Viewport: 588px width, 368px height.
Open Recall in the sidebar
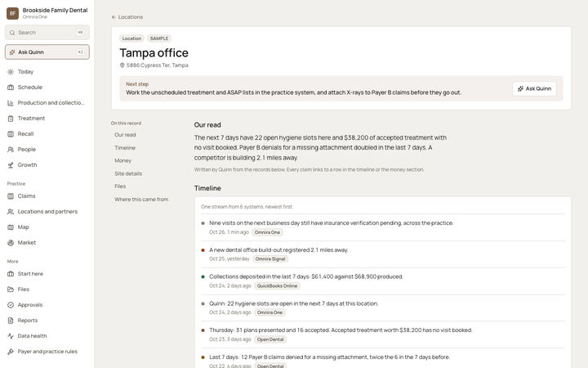tap(47, 133)
